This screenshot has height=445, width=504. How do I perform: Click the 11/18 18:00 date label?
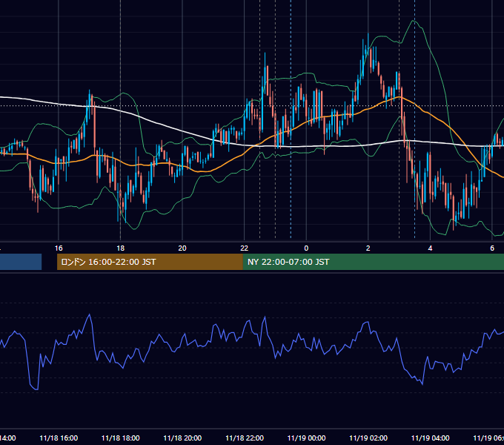click(121, 438)
